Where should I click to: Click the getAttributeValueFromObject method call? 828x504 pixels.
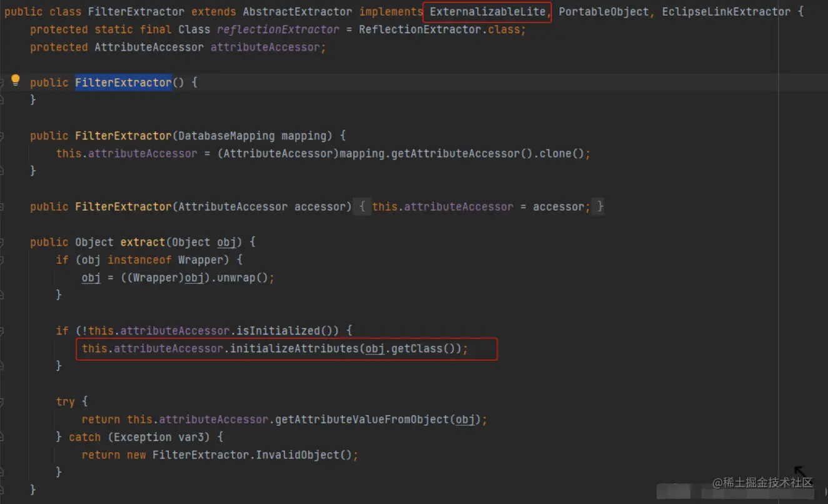point(362,419)
